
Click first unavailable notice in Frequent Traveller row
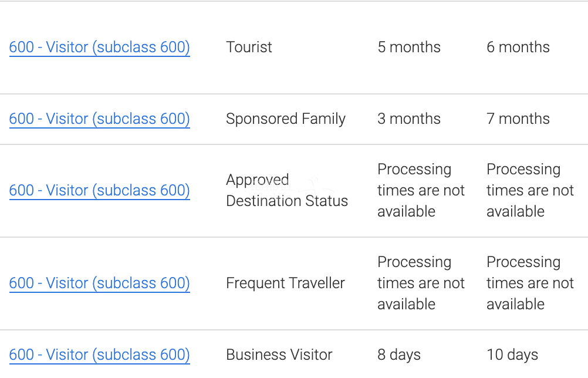pos(421,283)
